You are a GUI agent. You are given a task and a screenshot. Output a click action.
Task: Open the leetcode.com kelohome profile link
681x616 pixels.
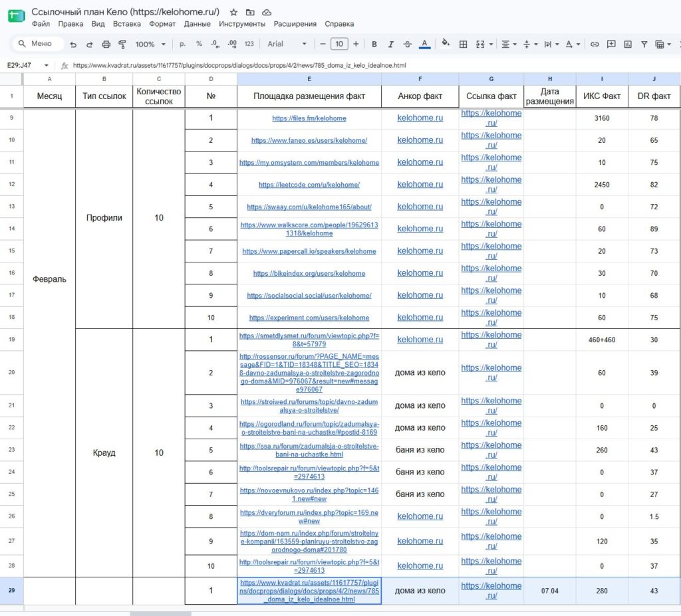pos(309,185)
